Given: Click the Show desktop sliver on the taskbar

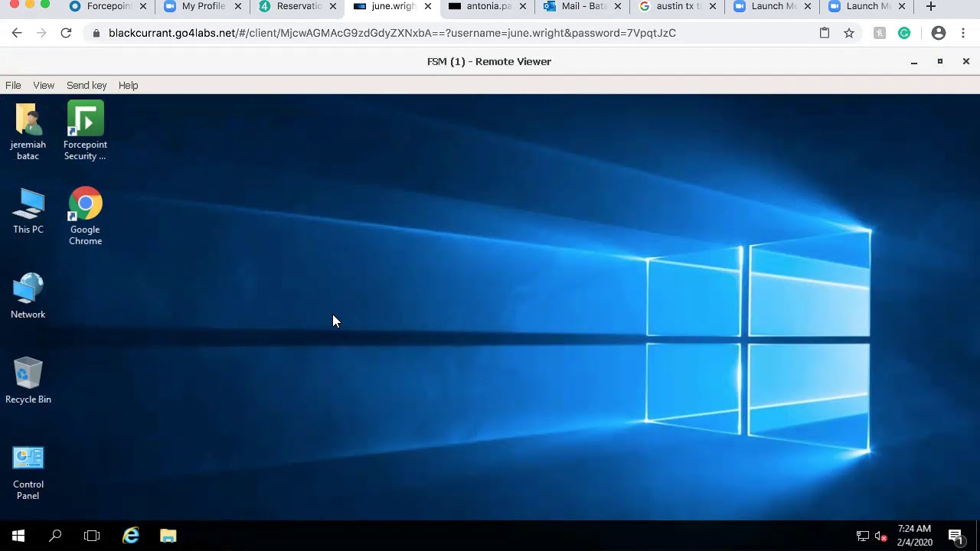Looking at the screenshot, I should tap(978, 536).
